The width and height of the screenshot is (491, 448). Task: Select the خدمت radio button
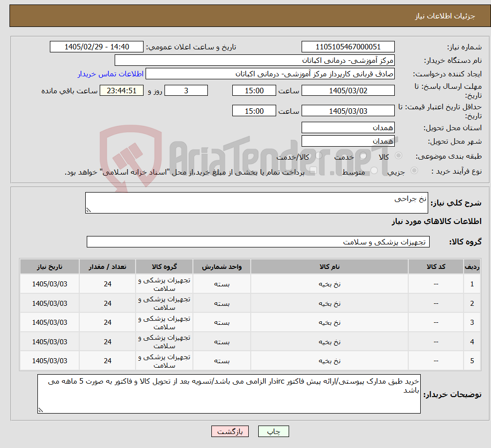coord(363,155)
